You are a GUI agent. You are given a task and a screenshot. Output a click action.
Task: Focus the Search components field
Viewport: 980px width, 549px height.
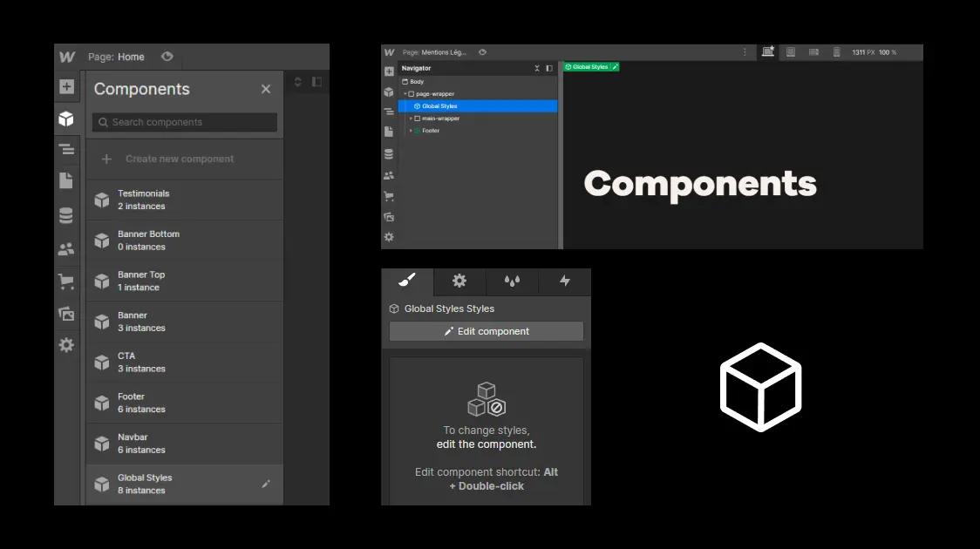point(185,122)
